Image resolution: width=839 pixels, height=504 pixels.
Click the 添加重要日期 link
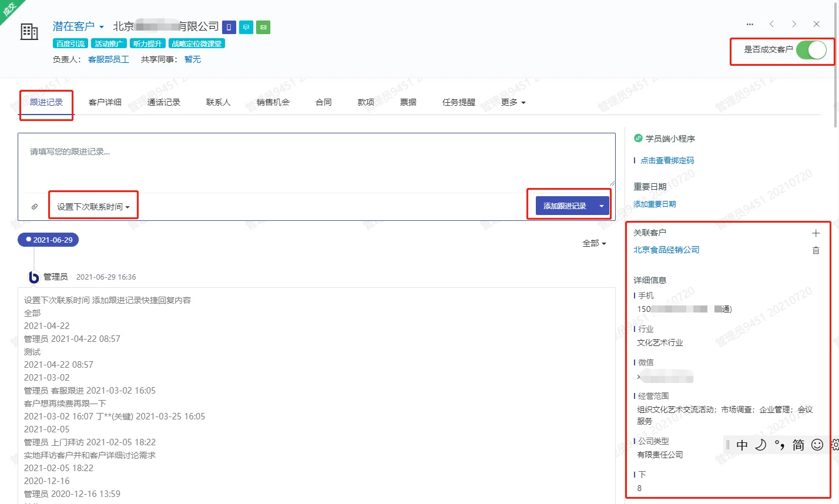(x=655, y=204)
